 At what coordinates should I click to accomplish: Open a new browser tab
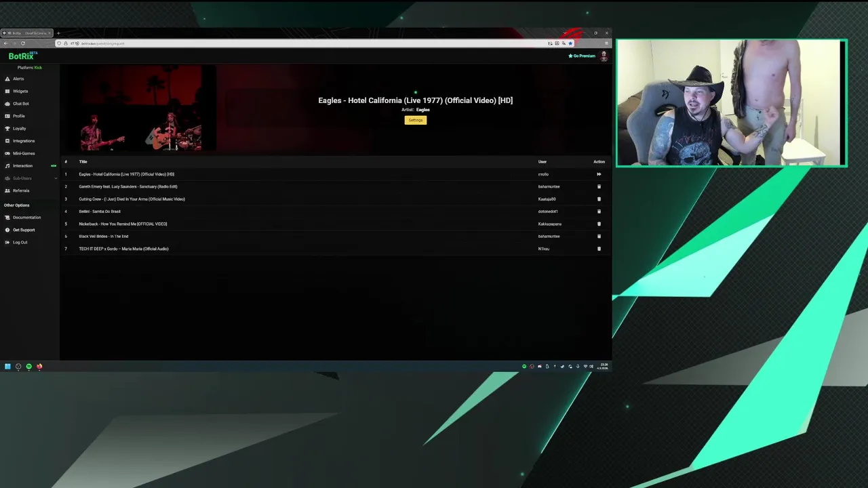58,33
